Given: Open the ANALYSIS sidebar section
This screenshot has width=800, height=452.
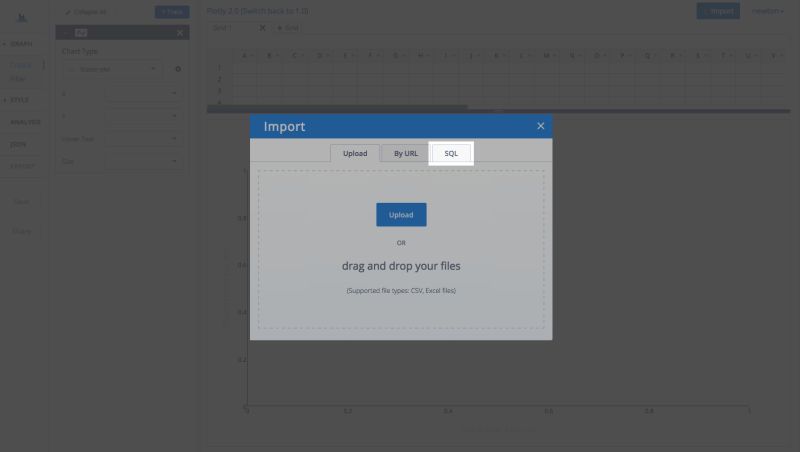Looking at the screenshot, I should [x=25, y=122].
